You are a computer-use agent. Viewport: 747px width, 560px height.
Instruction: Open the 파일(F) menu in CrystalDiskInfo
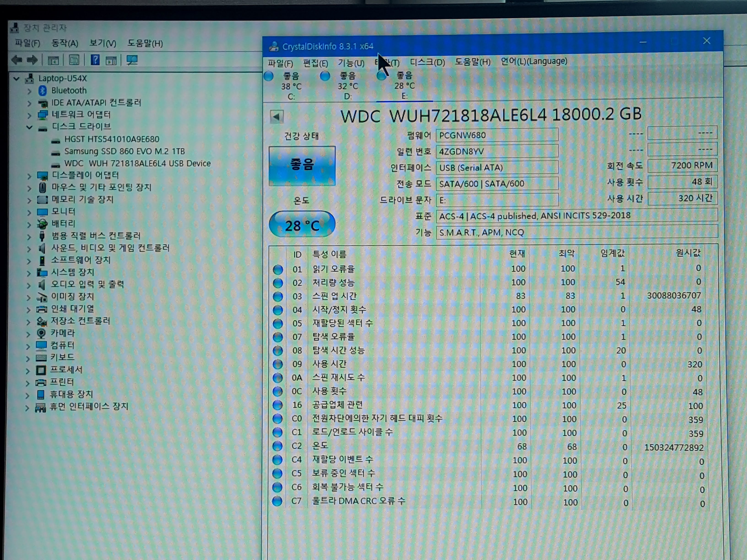(x=280, y=63)
